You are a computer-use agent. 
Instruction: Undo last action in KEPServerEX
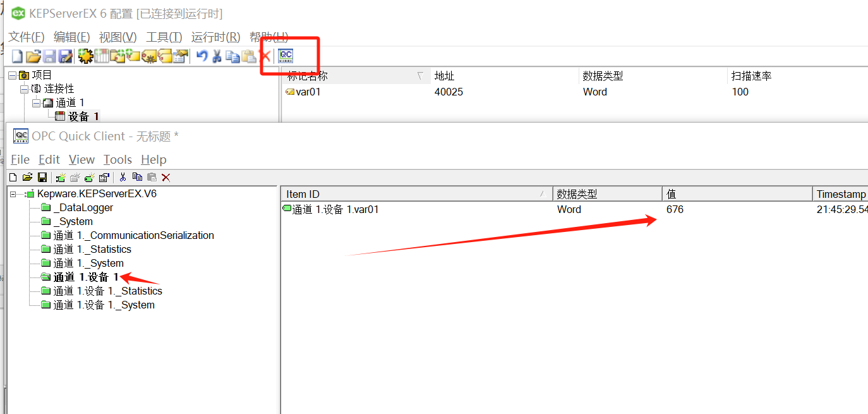point(202,56)
